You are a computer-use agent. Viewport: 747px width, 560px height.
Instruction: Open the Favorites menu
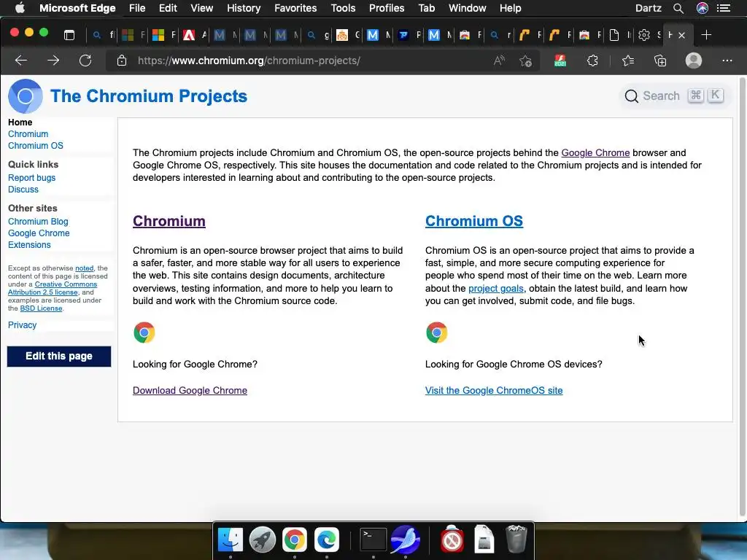click(x=295, y=8)
